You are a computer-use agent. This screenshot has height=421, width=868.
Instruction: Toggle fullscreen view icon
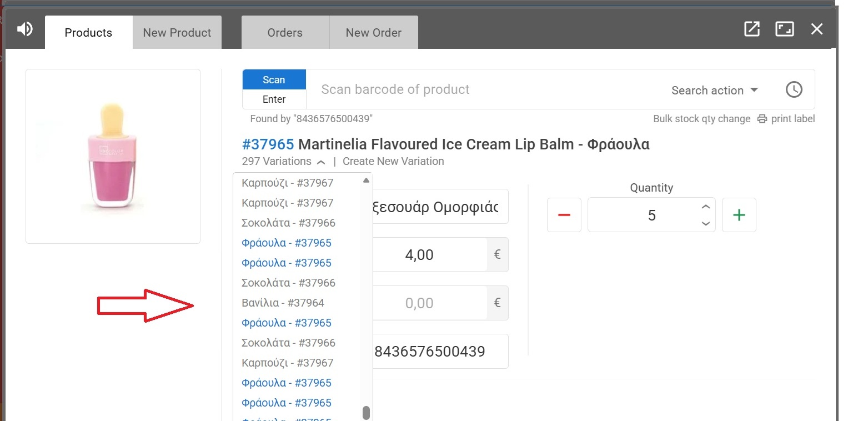784,29
